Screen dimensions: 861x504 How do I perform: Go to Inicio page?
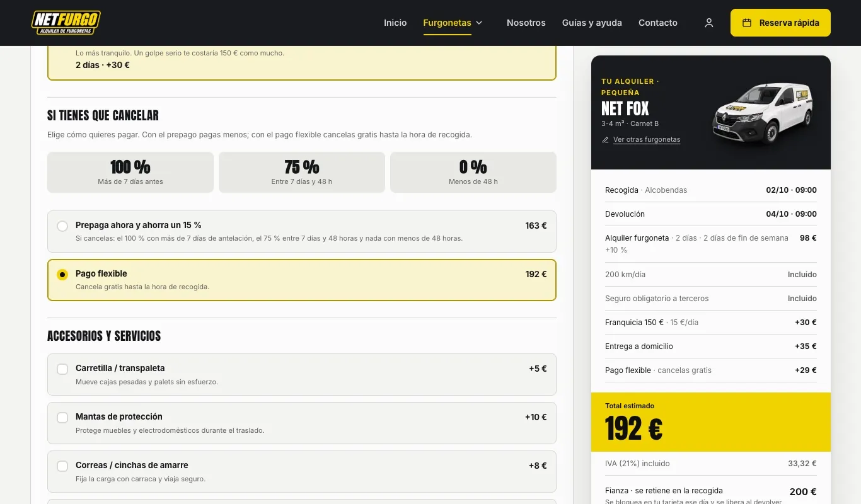point(395,23)
